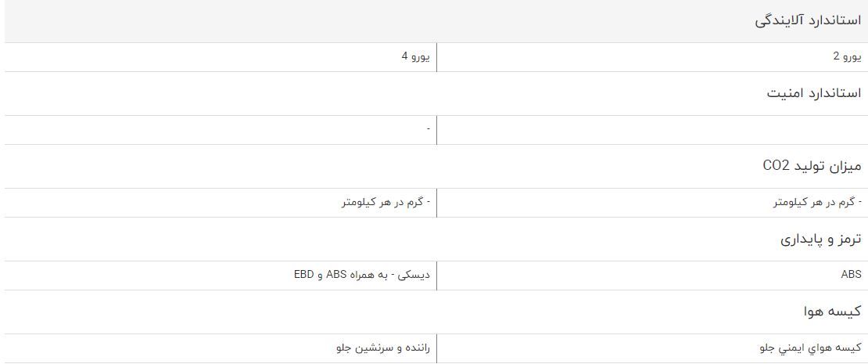Click the 'راننده و سرنشین جلو' airbag value
This screenshot has height=364, width=868.
coord(383,348)
